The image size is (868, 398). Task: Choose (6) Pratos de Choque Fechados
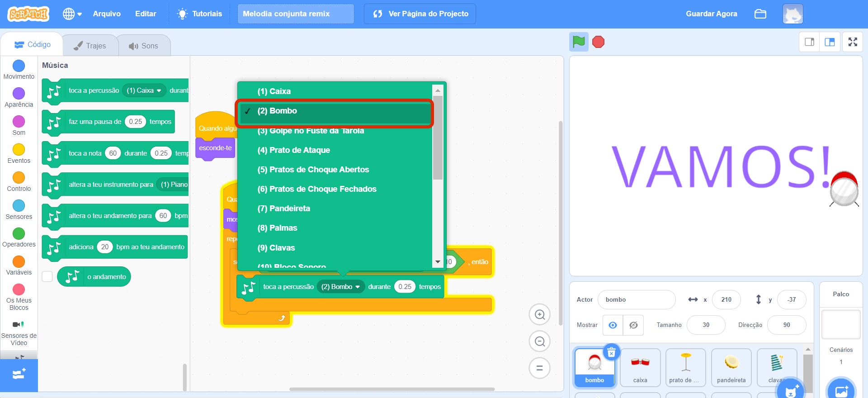pos(335,189)
